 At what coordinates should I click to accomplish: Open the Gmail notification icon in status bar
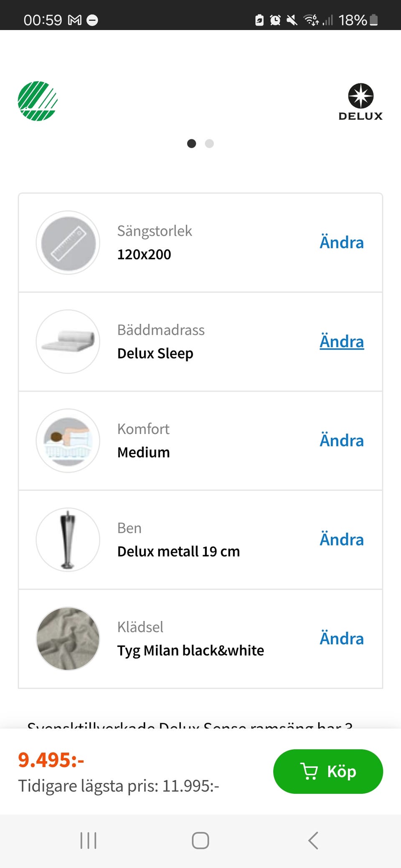pyautogui.click(x=75, y=20)
